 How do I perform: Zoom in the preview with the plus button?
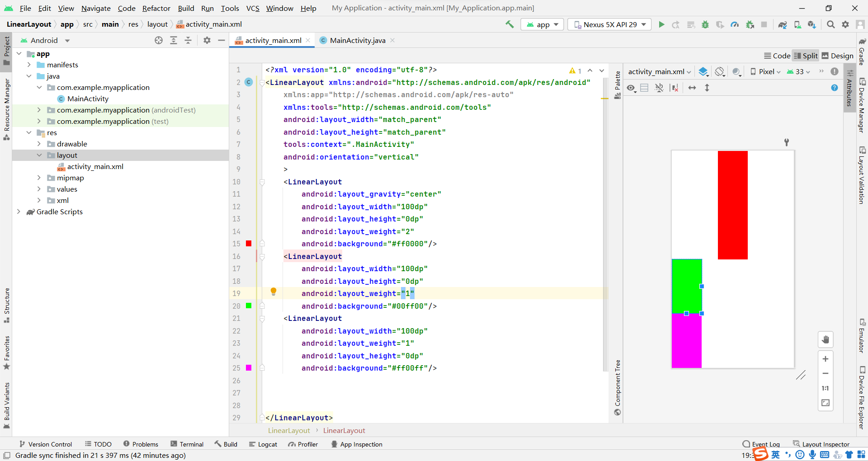826,358
